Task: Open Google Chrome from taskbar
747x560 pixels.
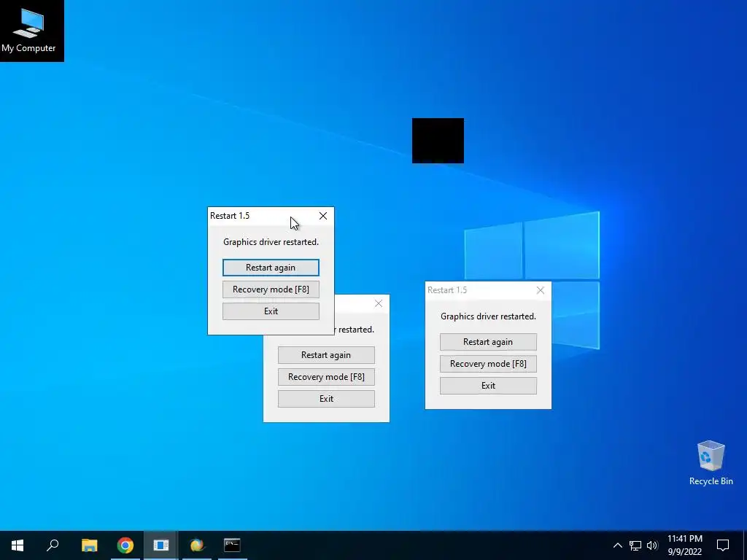Action: (x=125, y=545)
